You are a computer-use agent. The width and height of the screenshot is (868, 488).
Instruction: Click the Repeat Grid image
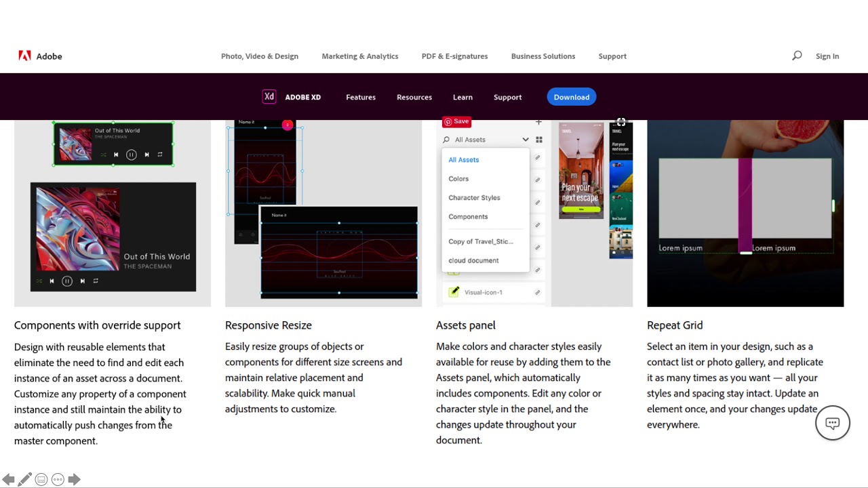[745, 213]
